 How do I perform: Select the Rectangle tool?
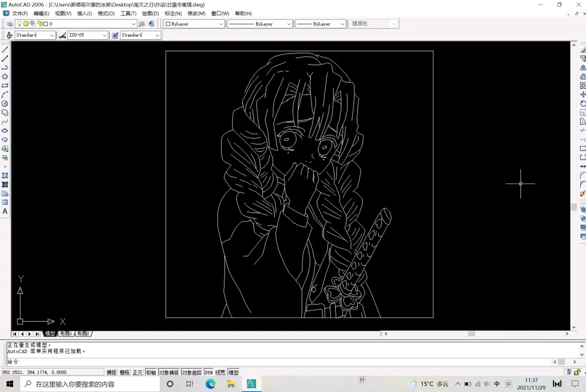pos(5,85)
